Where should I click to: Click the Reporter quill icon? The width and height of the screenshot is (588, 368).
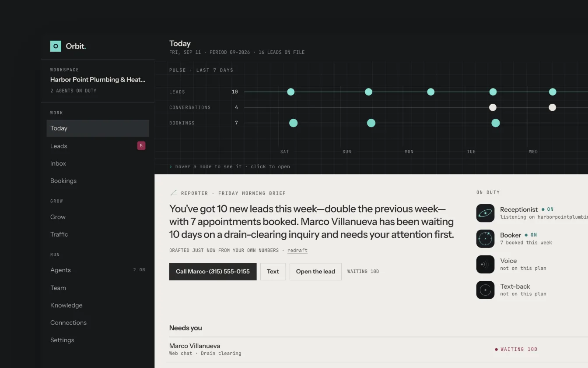(174, 193)
